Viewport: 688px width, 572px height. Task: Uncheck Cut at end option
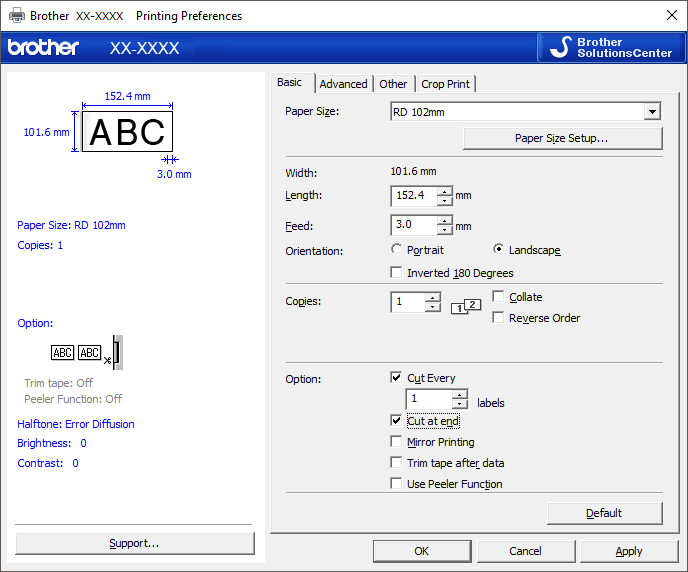click(x=396, y=420)
